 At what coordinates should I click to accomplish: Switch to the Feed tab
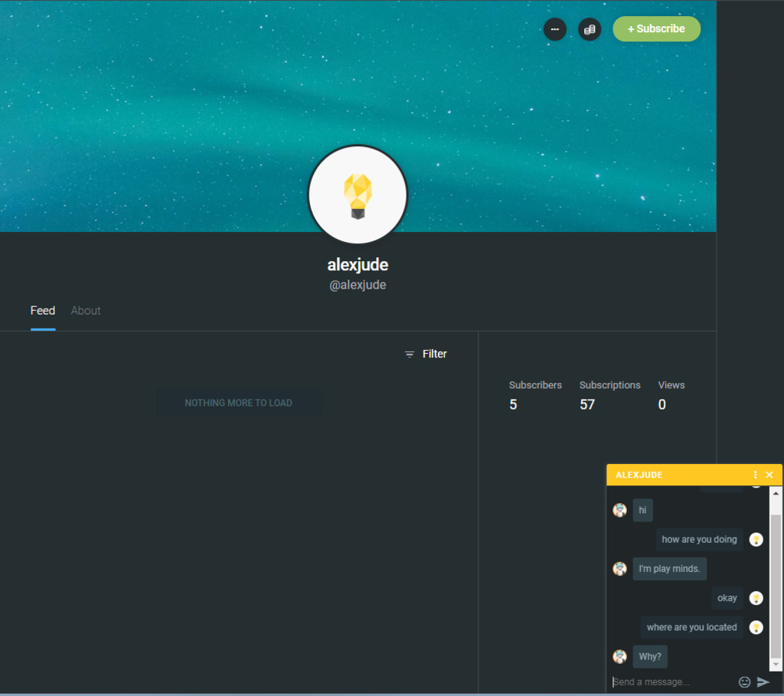point(43,311)
